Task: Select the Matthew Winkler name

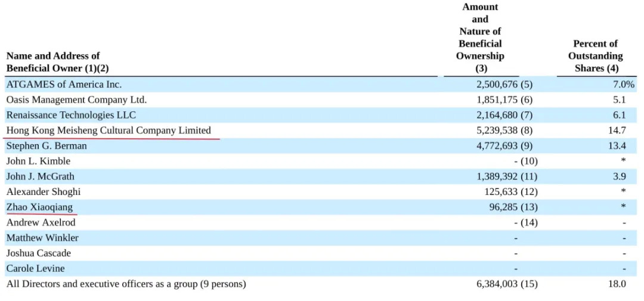Action: tap(42, 238)
